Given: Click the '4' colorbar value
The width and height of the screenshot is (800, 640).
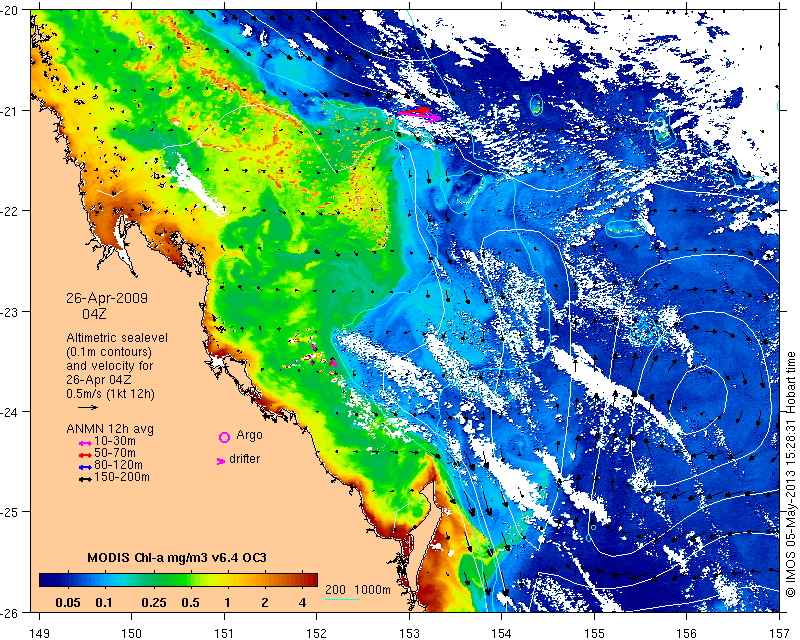Looking at the screenshot, I should coord(302,603).
